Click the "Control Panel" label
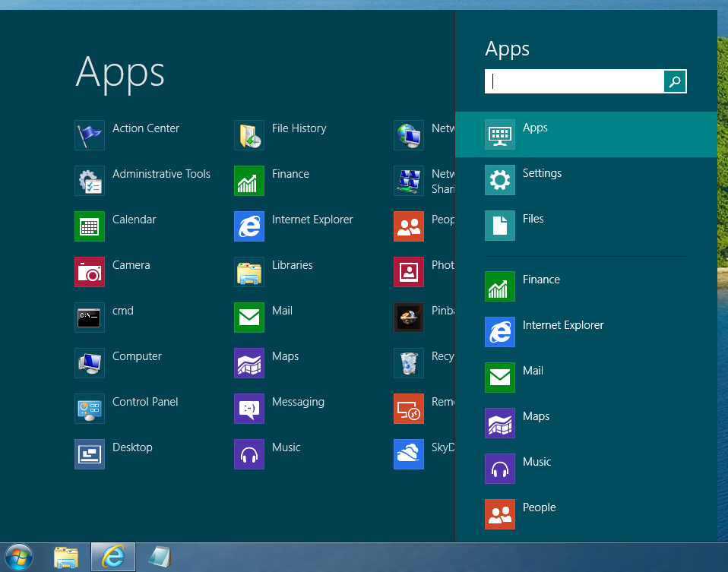 pyautogui.click(x=145, y=402)
